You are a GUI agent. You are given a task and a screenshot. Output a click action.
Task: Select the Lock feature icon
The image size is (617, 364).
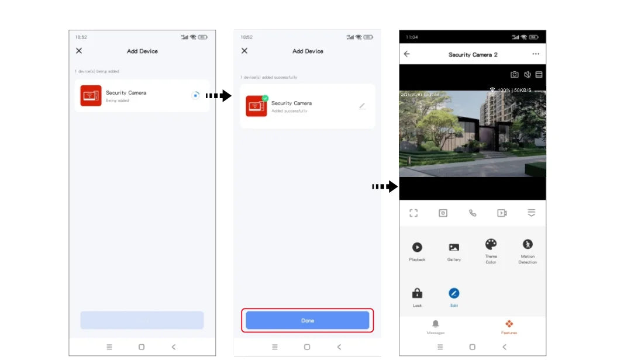(x=417, y=293)
